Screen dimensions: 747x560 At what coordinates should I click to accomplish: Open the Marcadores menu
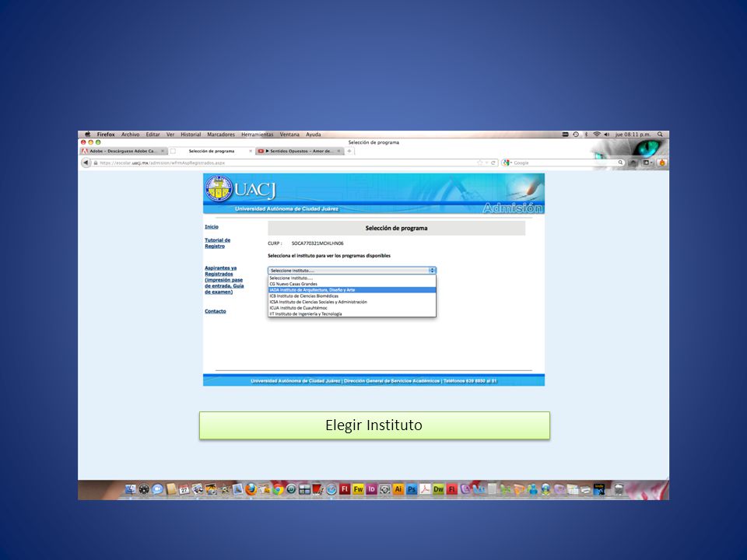tap(221, 135)
